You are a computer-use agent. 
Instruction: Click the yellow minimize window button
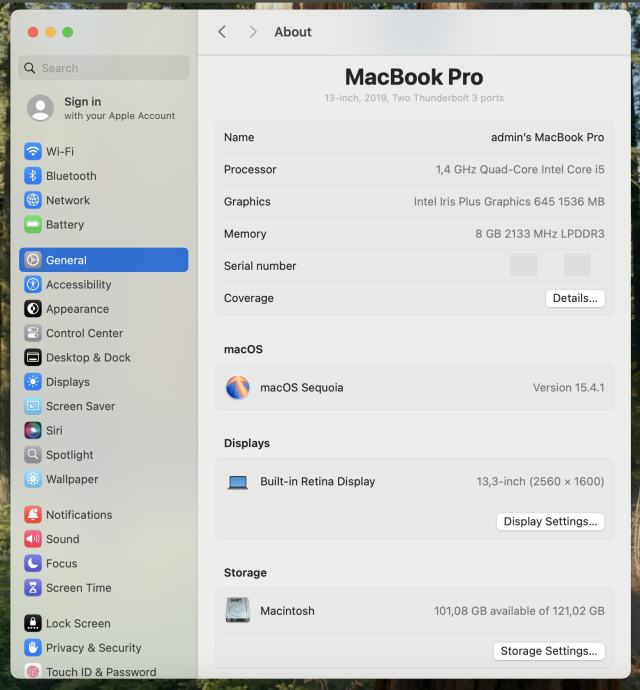point(50,32)
